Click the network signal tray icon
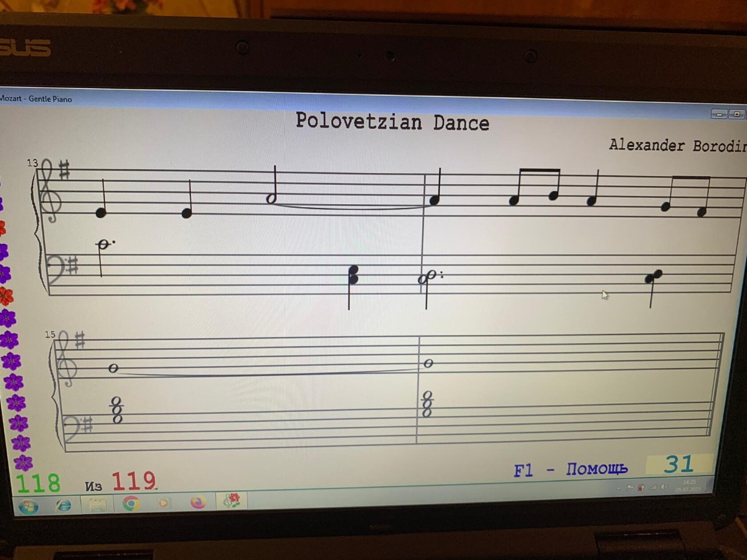Image resolution: width=747 pixels, height=560 pixels. [x=654, y=487]
